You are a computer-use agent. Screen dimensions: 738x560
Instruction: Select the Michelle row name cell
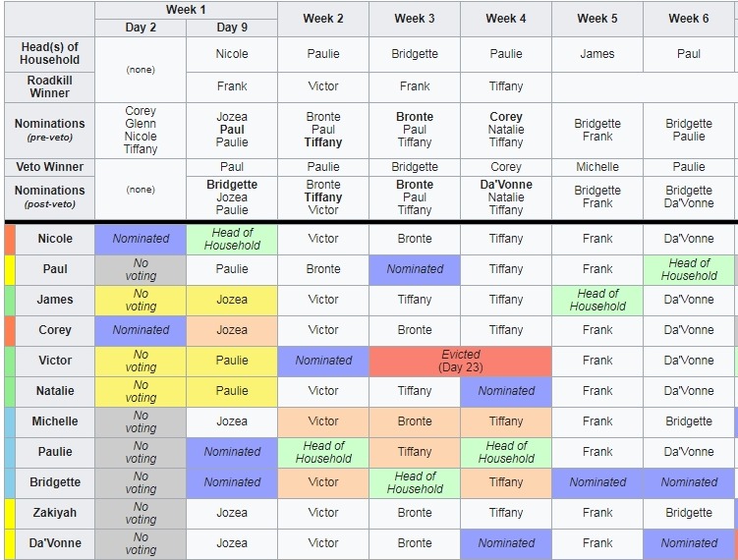coord(55,422)
